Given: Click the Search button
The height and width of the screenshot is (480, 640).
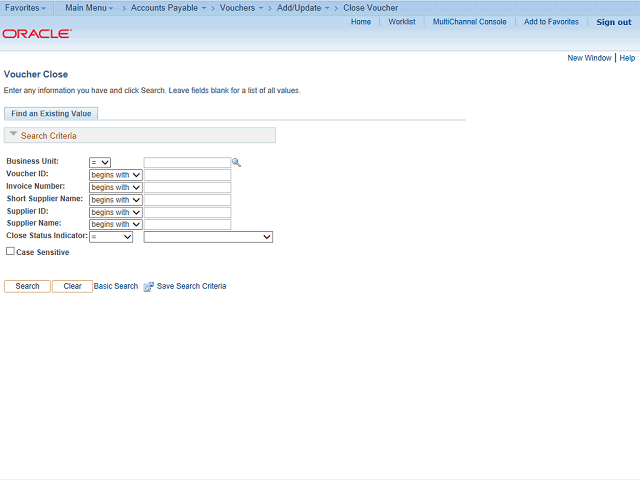Looking at the screenshot, I should click(x=27, y=286).
